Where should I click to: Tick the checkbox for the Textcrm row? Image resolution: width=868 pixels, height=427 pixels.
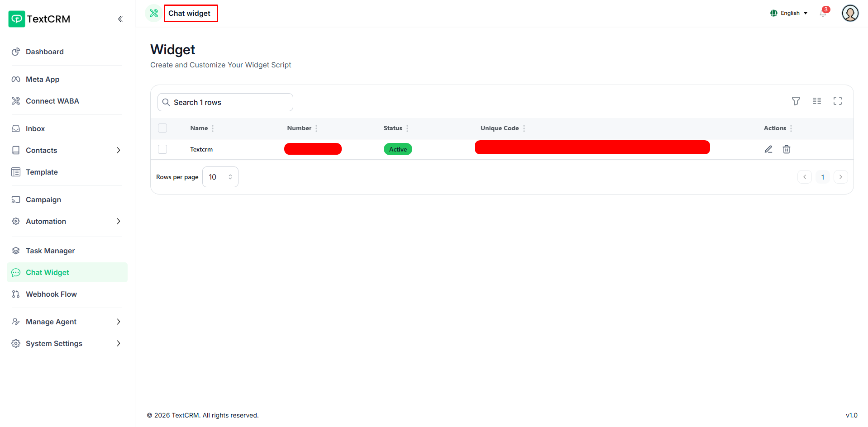click(x=162, y=149)
